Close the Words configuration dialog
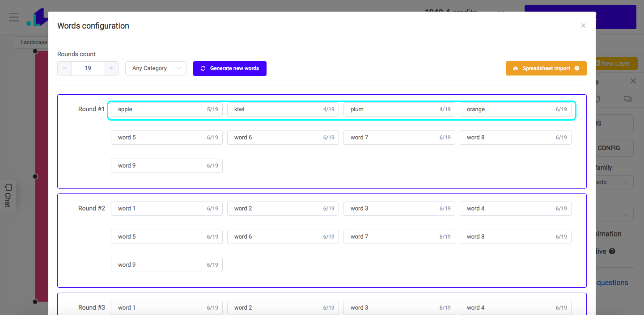This screenshot has height=315, width=644. [x=583, y=25]
